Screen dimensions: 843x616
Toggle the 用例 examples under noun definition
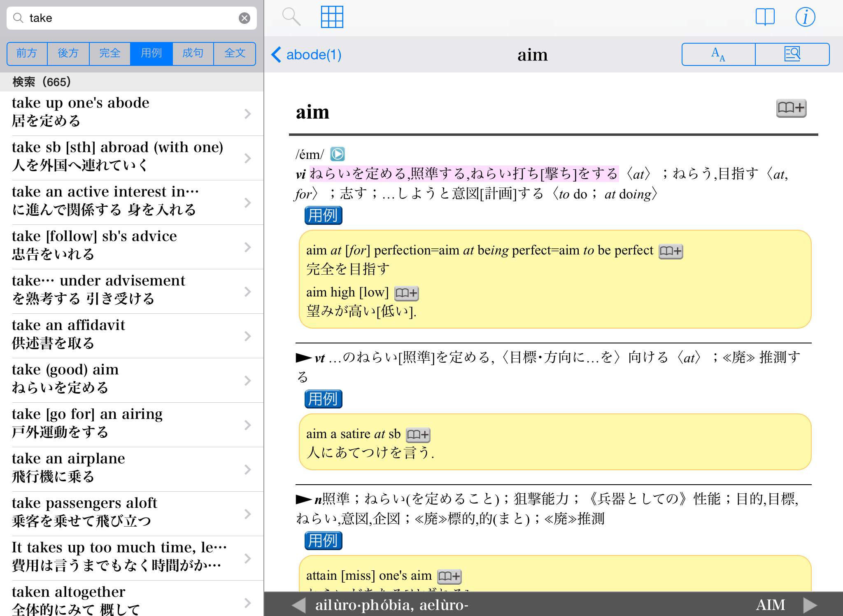pos(323,541)
